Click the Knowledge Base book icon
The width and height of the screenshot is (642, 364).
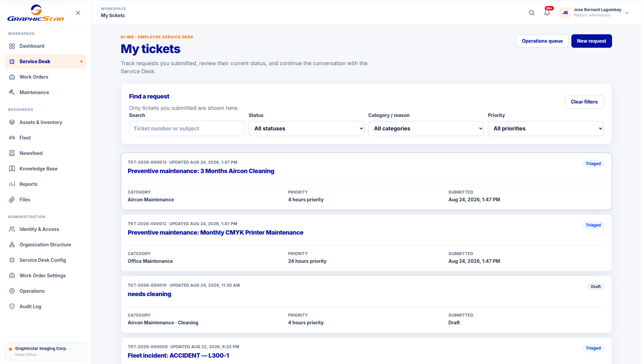pos(12,169)
